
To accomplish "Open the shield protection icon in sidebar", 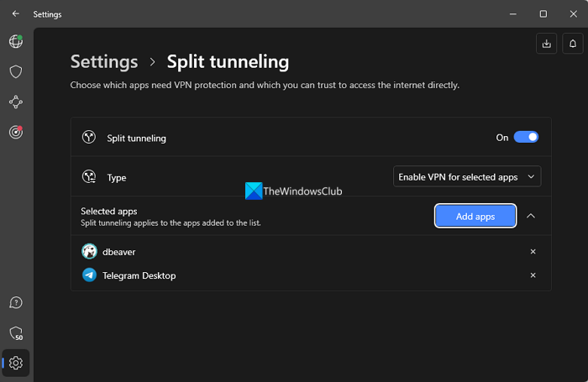I will point(15,71).
